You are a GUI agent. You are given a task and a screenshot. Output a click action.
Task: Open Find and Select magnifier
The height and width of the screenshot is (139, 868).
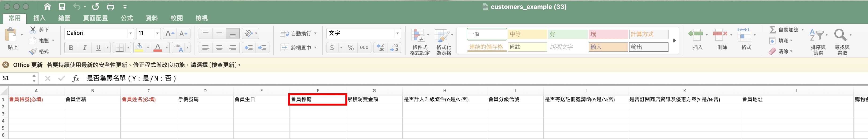coord(840,34)
